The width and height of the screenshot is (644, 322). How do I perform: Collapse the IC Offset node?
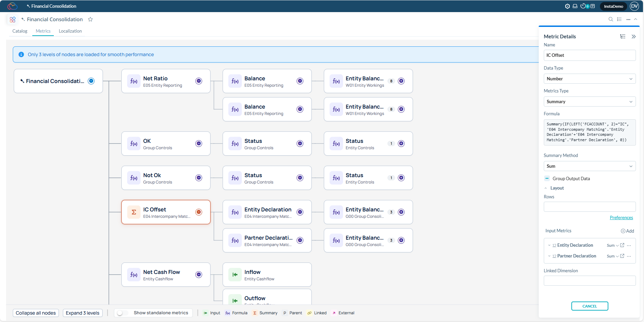(x=199, y=212)
